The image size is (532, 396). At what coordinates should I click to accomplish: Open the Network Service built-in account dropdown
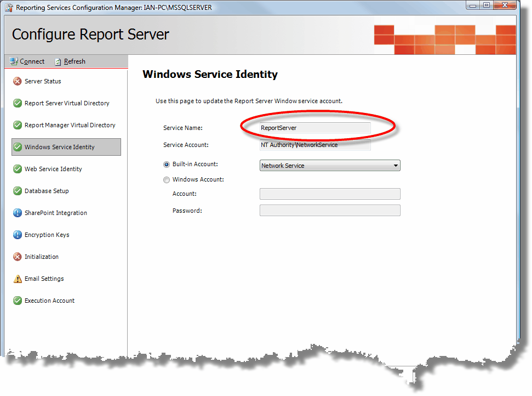pos(330,166)
